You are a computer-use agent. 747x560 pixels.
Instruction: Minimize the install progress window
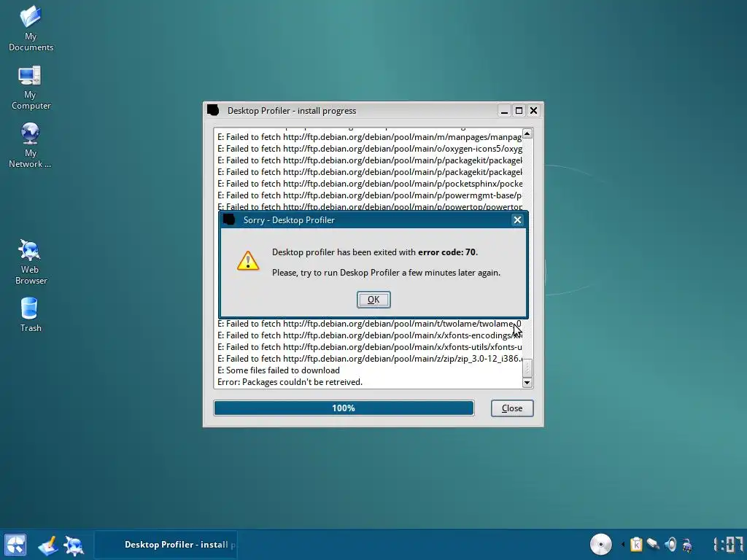505,111
